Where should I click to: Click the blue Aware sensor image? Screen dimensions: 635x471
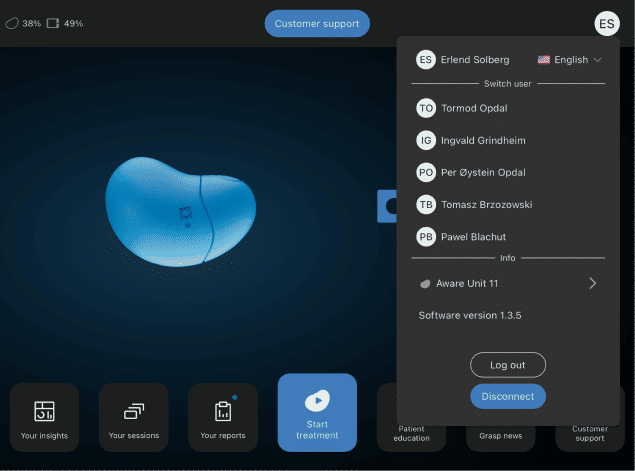point(181,212)
